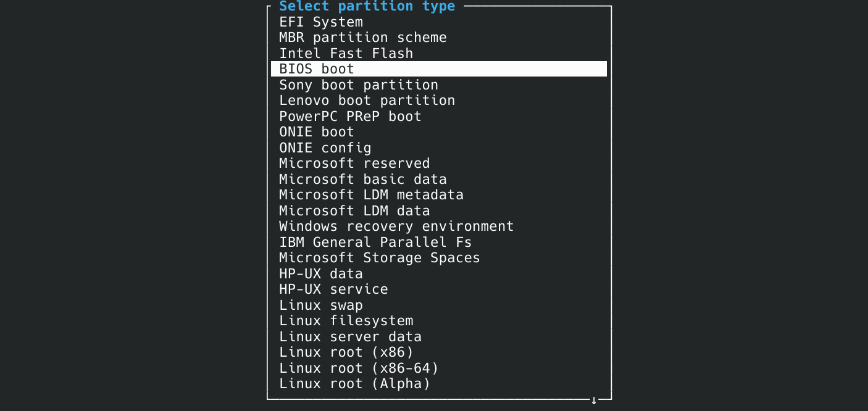Select ONIE boot entry
868x411 pixels.
[316, 131]
